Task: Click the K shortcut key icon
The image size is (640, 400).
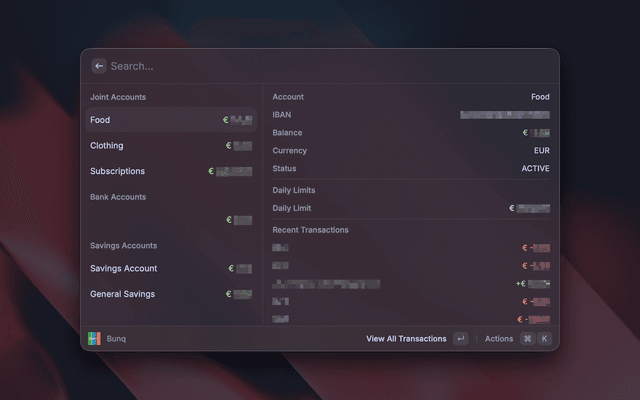Action: pos(545,339)
